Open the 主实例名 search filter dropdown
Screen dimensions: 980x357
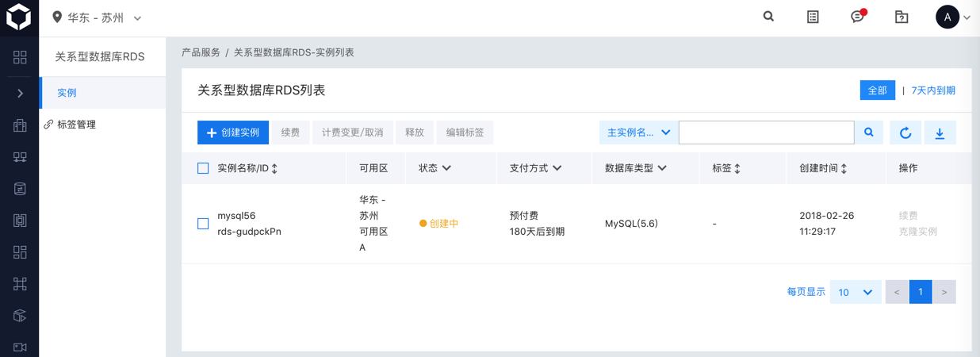point(638,132)
